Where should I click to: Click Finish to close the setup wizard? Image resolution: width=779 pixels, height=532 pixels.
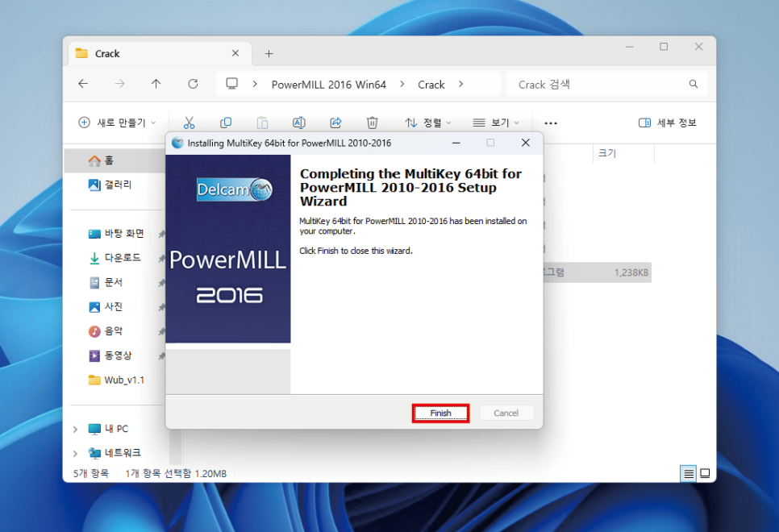click(440, 413)
